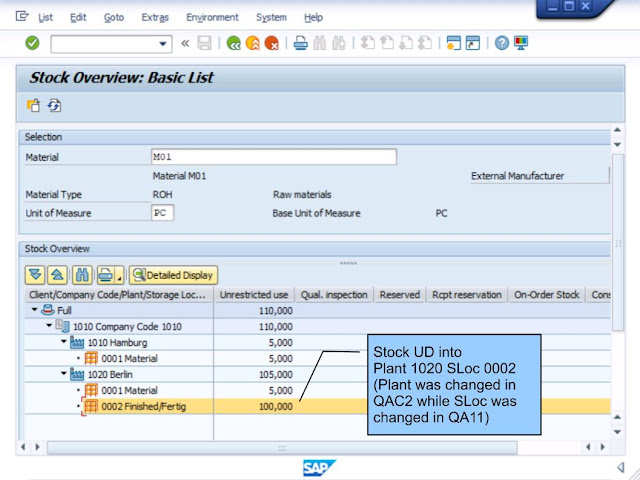Screen dimensions: 640x480
Task: Click the horizontal scrollbar left arrow
Action: [23, 447]
